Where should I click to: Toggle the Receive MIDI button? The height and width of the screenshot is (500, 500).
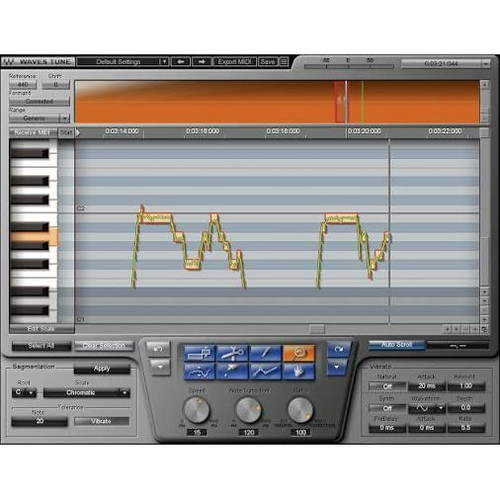pyautogui.click(x=33, y=133)
